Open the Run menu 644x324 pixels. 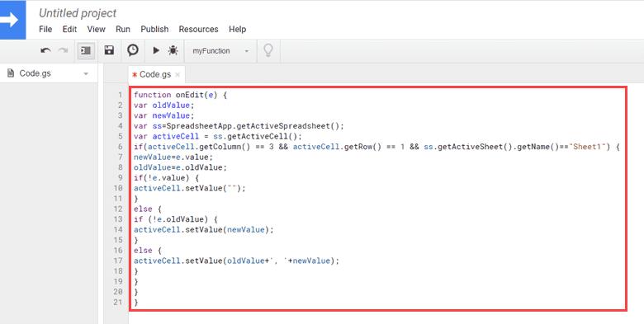pyautogui.click(x=123, y=29)
